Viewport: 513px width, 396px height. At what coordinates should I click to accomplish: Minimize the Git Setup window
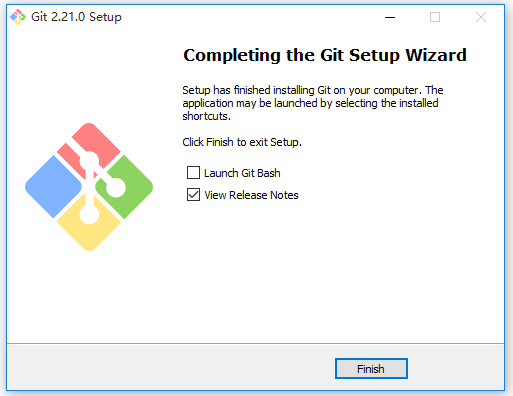[x=390, y=17]
